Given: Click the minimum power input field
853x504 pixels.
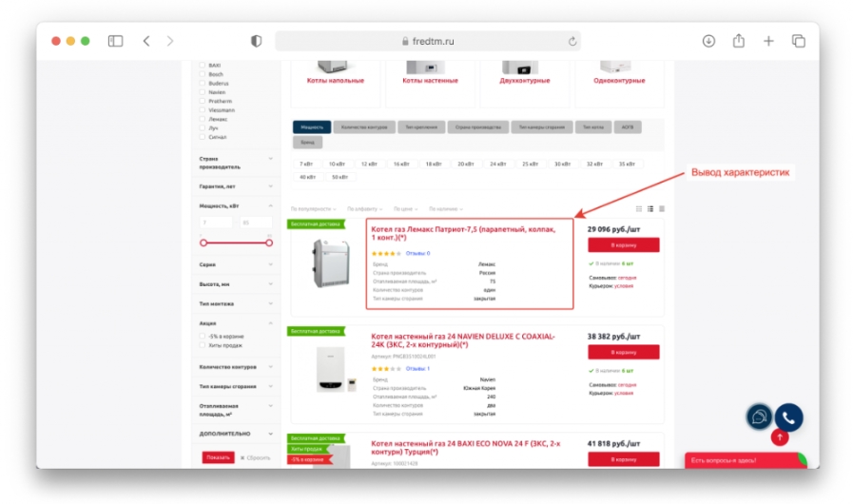Looking at the screenshot, I should pyautogui.click(x=216, y=223).
